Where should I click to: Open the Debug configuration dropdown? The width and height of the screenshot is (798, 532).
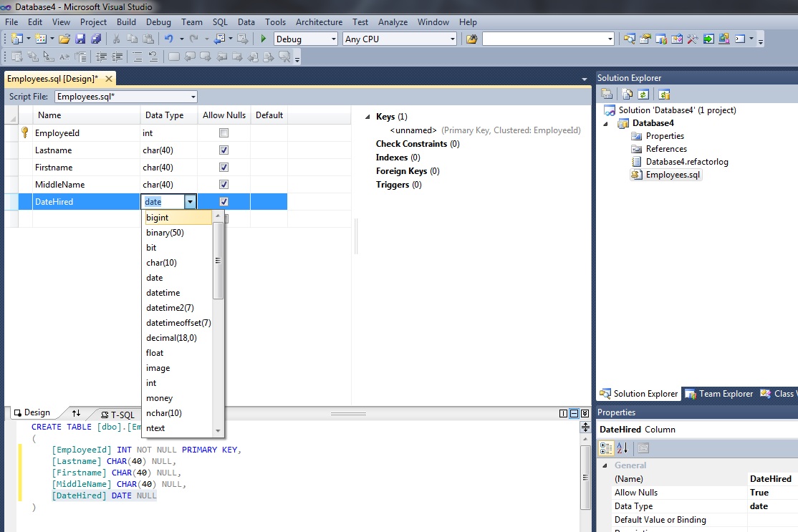(x=333, y=39)
